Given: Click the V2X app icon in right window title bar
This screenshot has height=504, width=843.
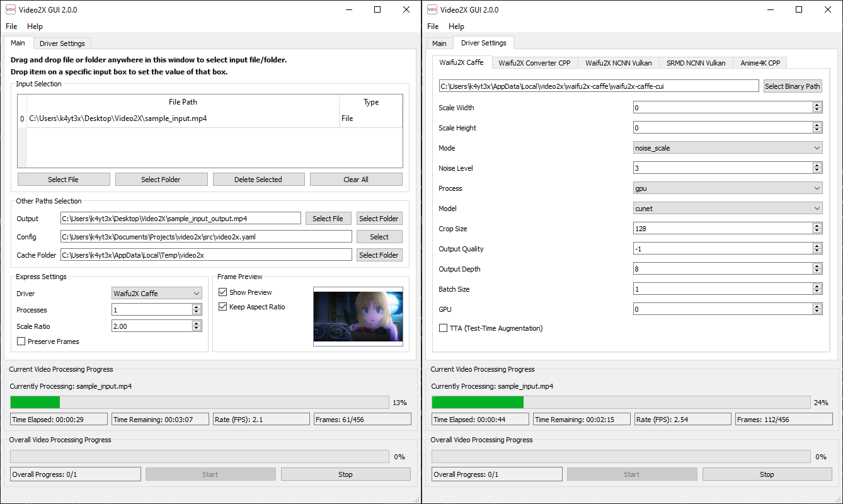Looking at the screenshot, I should pos(432,9).
